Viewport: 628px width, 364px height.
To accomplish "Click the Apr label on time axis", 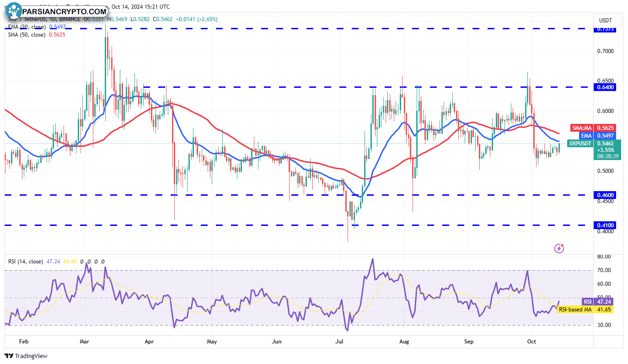I will coord(149,341).
